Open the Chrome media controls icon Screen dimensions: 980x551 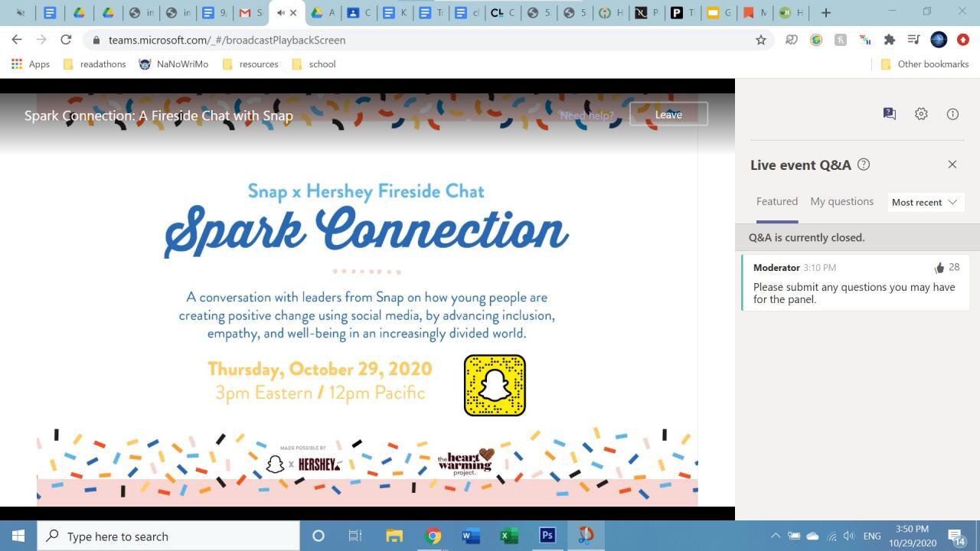(913, 40)
